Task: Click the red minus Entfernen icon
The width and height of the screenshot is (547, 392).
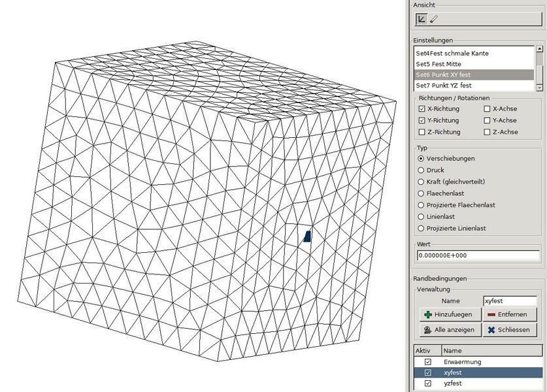Action: coord(491,314)
